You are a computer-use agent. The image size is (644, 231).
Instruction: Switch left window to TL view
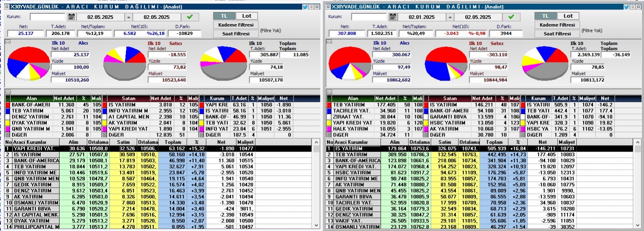click(224, 16)
